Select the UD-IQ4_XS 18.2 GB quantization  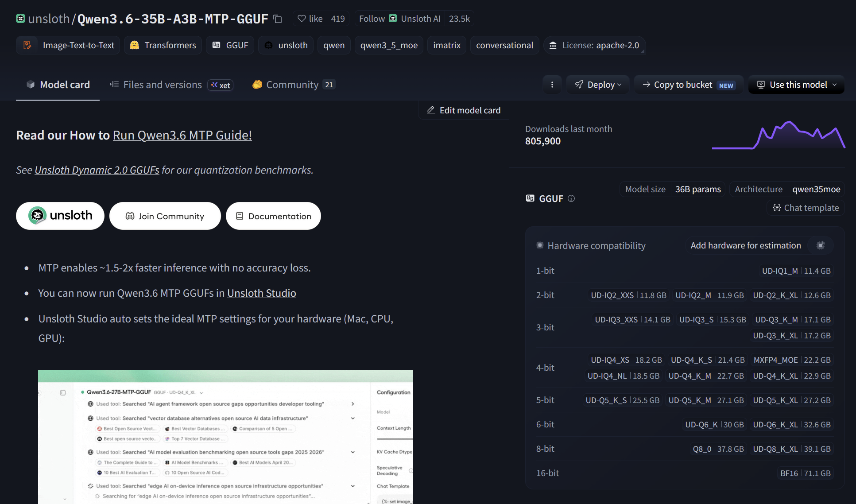click(x=626, y=360)
